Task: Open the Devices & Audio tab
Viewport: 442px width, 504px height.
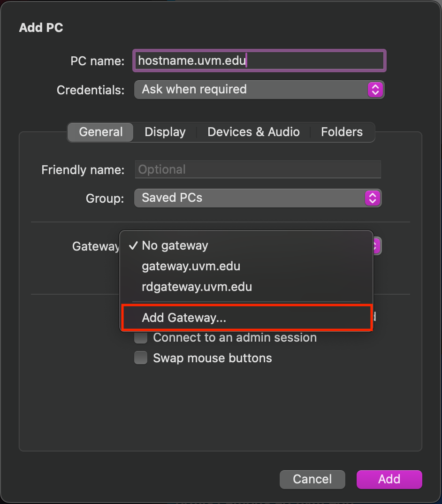Action: pos(253,132)
